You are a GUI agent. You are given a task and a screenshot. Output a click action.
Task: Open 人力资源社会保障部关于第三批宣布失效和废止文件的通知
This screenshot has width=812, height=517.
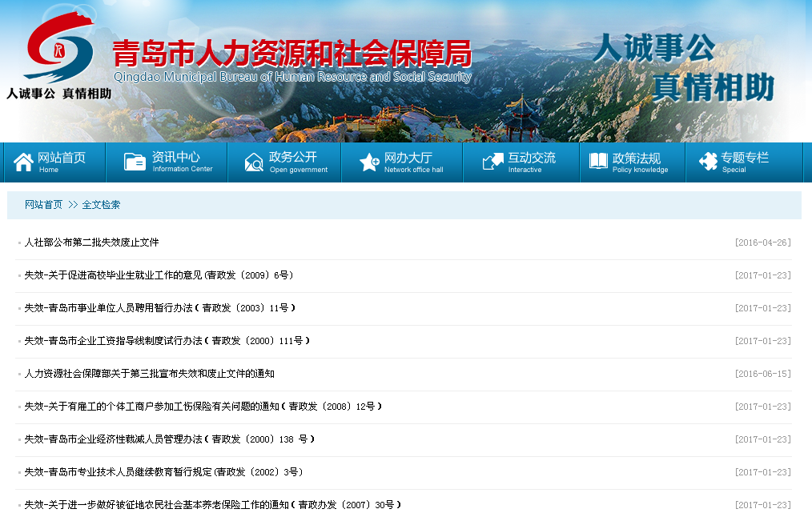(149, 374)
